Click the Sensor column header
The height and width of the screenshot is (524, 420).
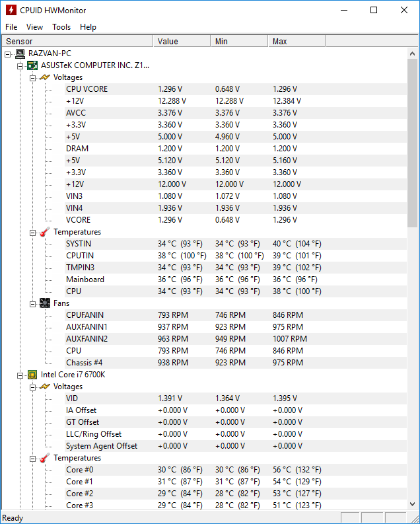click(77, 41)
